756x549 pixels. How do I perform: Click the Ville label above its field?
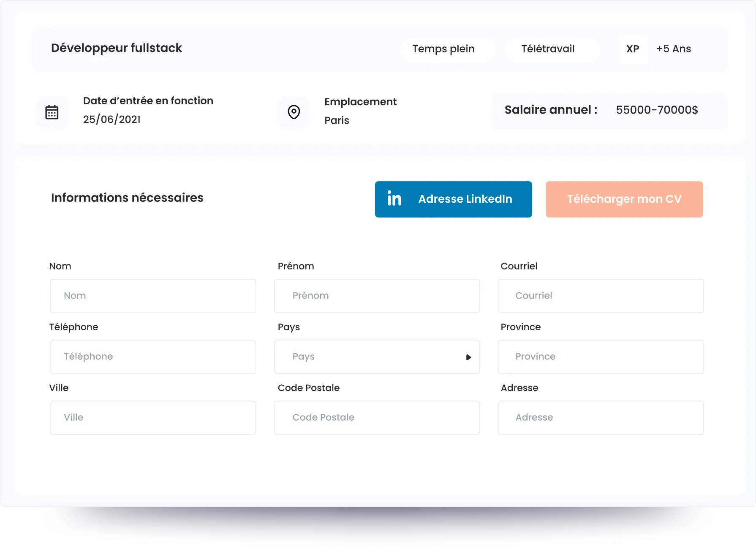[x=59, y=388]
